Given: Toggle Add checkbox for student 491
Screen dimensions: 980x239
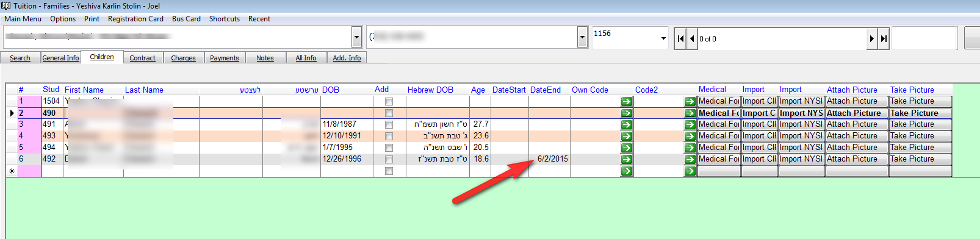Looking at the screenshot, I should pos(389,125).
